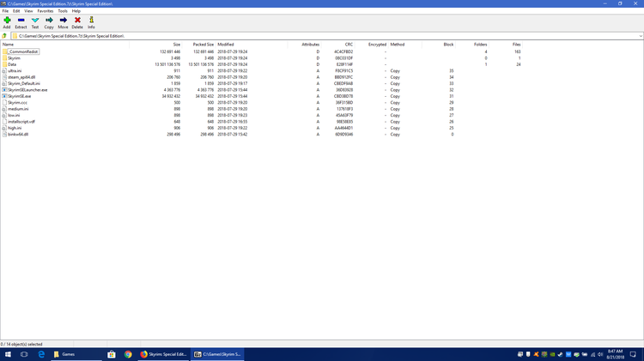Open Google Chrome from the taskbar
This screenshot has width=644, height=361.
128,354
